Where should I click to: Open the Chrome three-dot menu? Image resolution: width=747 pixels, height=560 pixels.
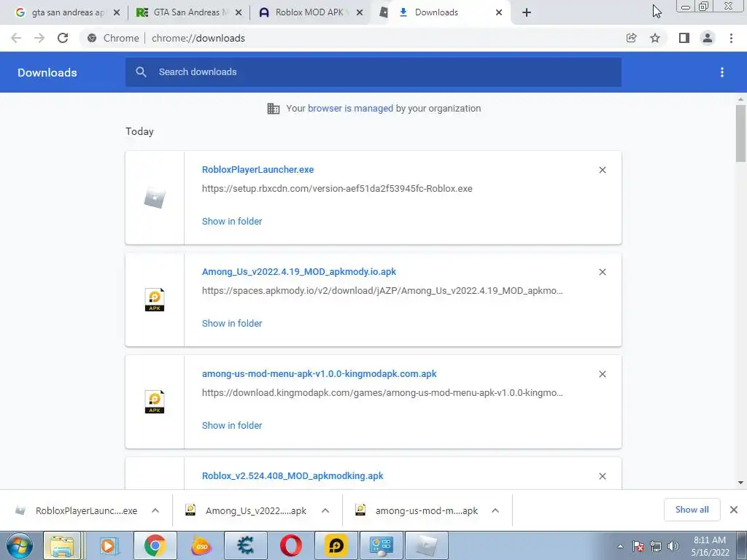(731, 38)
